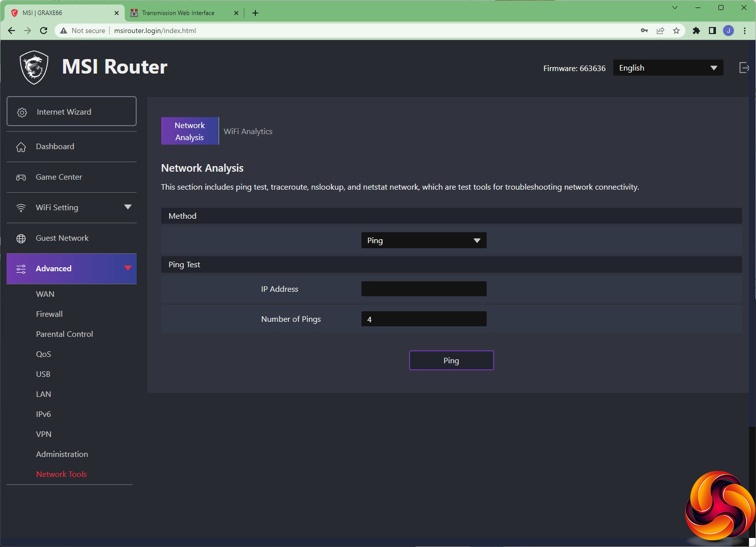This screenshot has height=547, width=756.
Task: Open the Game Center menu item
Action: click(x=72, y=177)
